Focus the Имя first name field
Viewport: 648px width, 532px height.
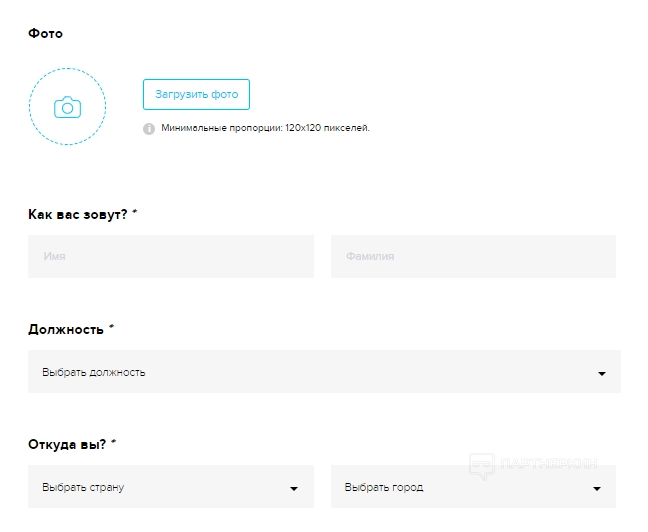coord(170,257)
